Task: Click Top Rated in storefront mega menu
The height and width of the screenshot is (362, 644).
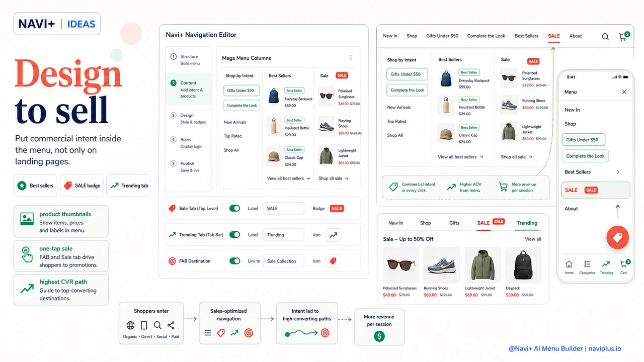Action: tap(396, 121)
